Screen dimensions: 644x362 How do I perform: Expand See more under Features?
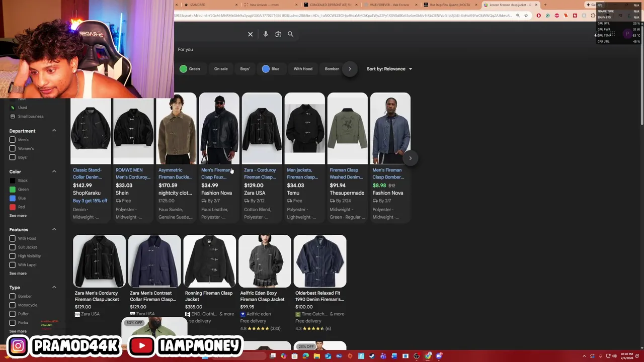click(18, 274)
